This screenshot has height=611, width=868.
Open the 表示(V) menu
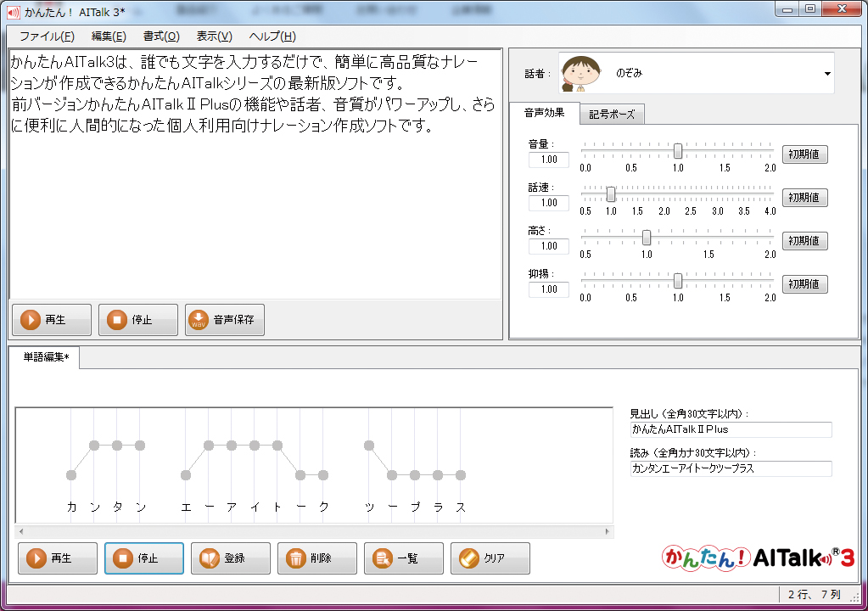click(x=214, y=36)
